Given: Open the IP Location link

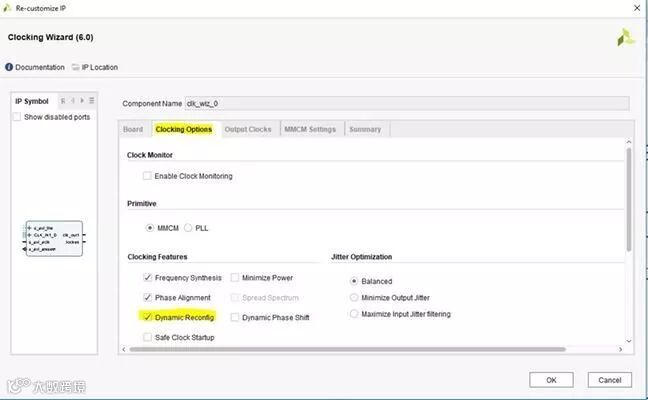Looking at the screenshot, I should click(100, 67).
